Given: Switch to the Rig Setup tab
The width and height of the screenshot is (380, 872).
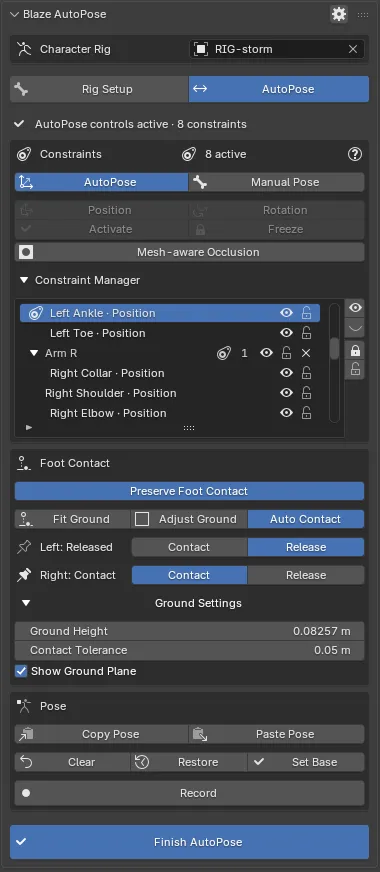Looking at the screenshot, I should click(99, 89).
